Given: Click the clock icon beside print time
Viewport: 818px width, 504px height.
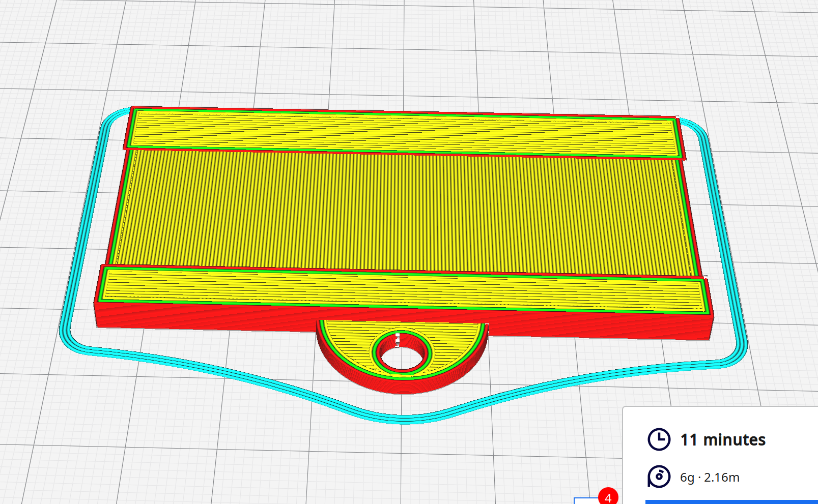Looking at the screenshot, I should click(x=659, y=439).
